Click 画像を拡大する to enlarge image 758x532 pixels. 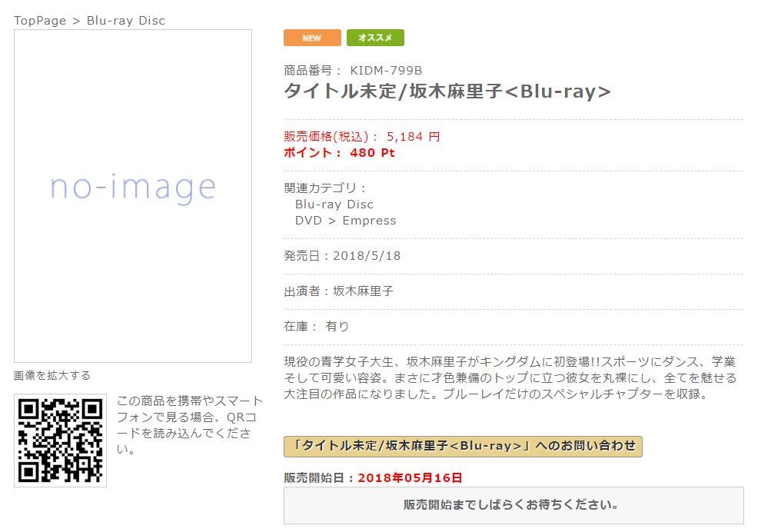[x=52, y=375]
